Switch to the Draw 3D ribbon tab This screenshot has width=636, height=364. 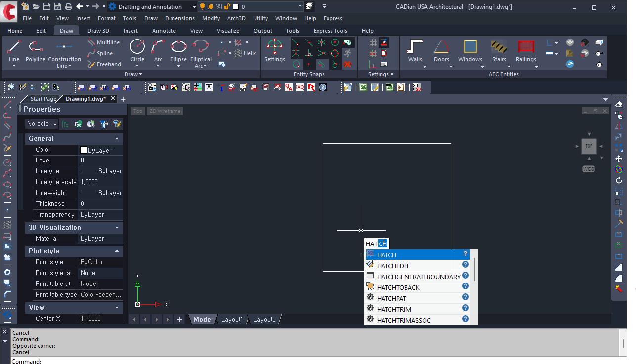(98, 31)
